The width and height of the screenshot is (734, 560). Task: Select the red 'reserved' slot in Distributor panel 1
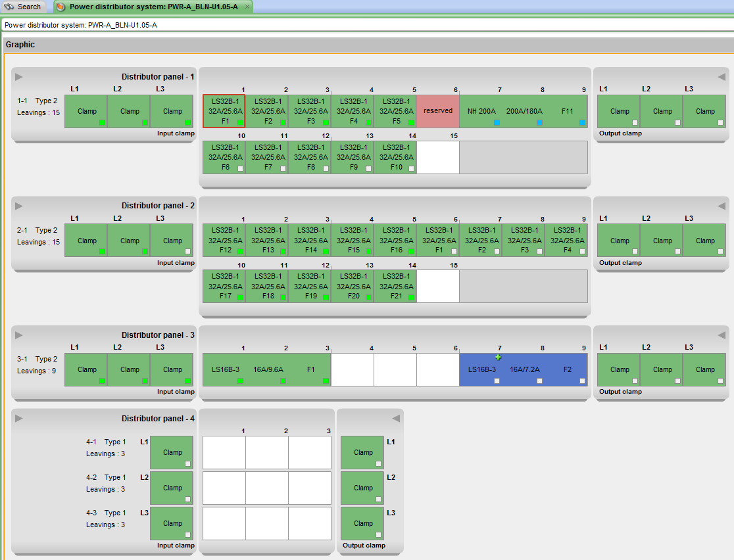[438, 111]
